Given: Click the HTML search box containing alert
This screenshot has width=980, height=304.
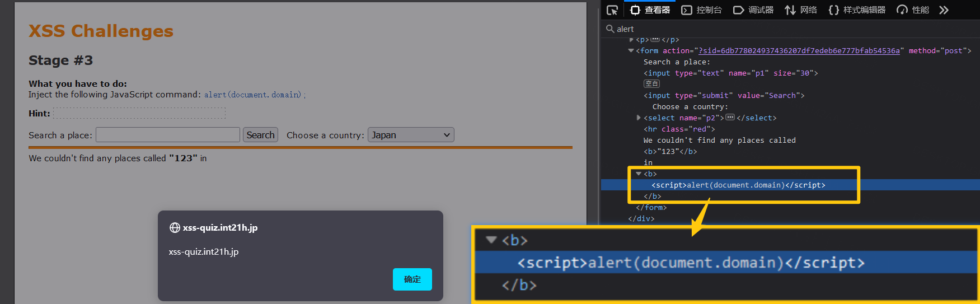Looking at the screenshot, I should coord(784,29).
